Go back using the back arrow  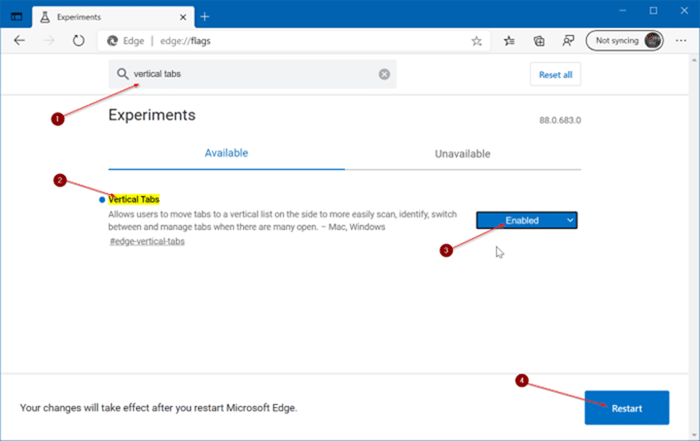(19, 41)
